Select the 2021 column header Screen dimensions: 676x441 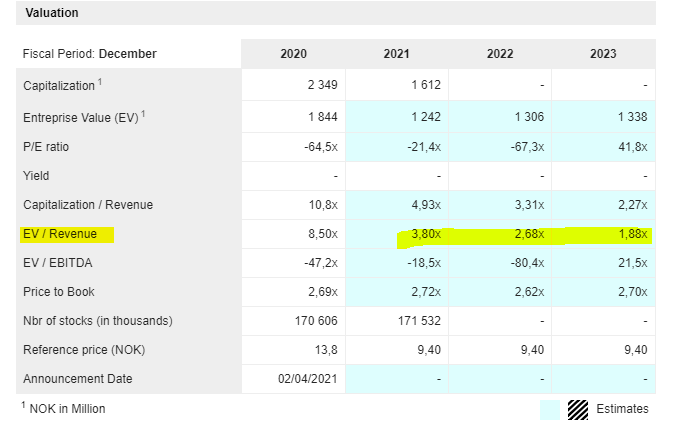(x=397, y=54)
